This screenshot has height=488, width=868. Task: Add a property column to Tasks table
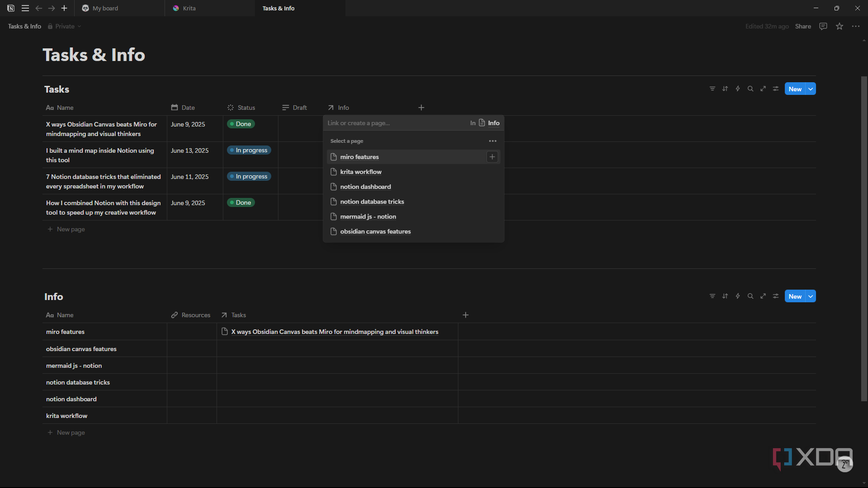pos(421,108)
